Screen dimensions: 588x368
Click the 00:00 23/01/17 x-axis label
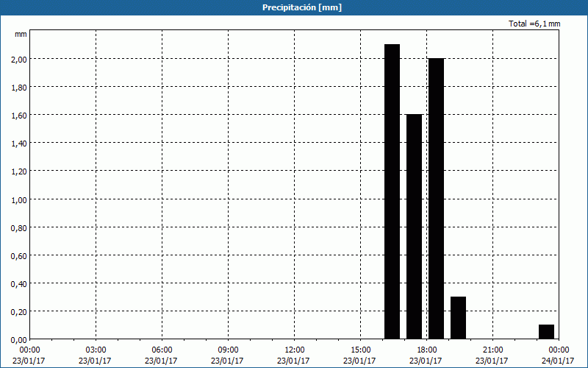coord(29,355)
